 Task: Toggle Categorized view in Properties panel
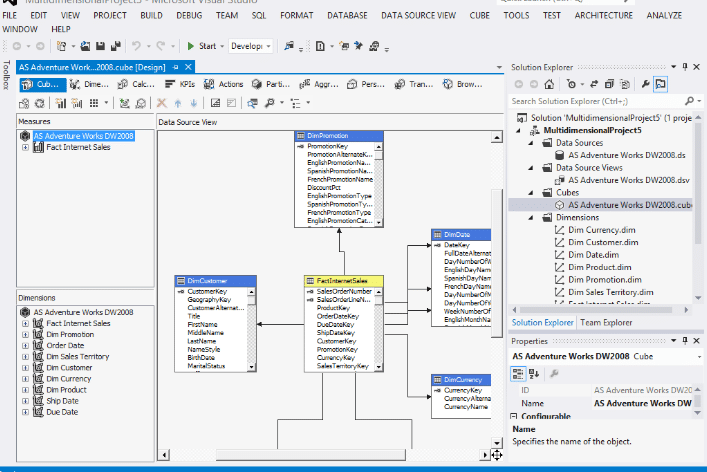point(519,373)
